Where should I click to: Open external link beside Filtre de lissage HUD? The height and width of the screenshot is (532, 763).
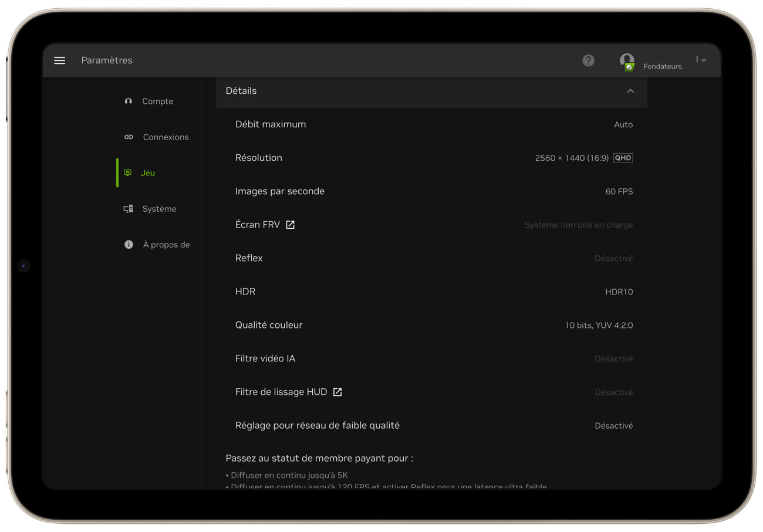[337, 392]
